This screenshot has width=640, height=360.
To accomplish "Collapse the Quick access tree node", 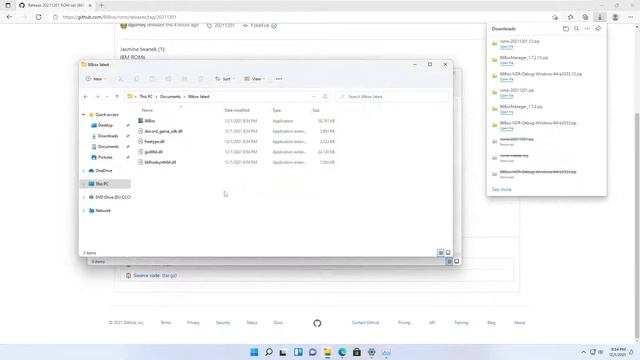I will 84,115.
